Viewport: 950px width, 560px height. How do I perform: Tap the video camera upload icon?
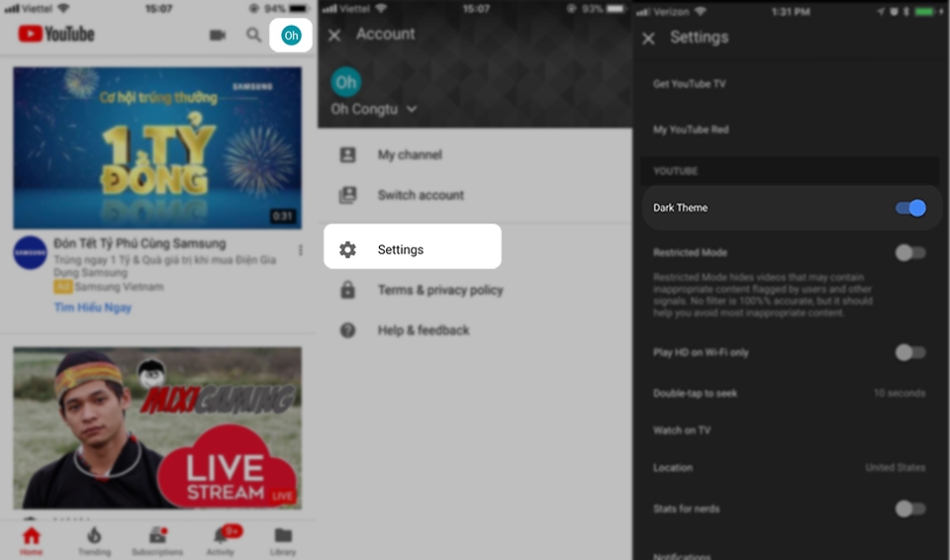(218, 36)
